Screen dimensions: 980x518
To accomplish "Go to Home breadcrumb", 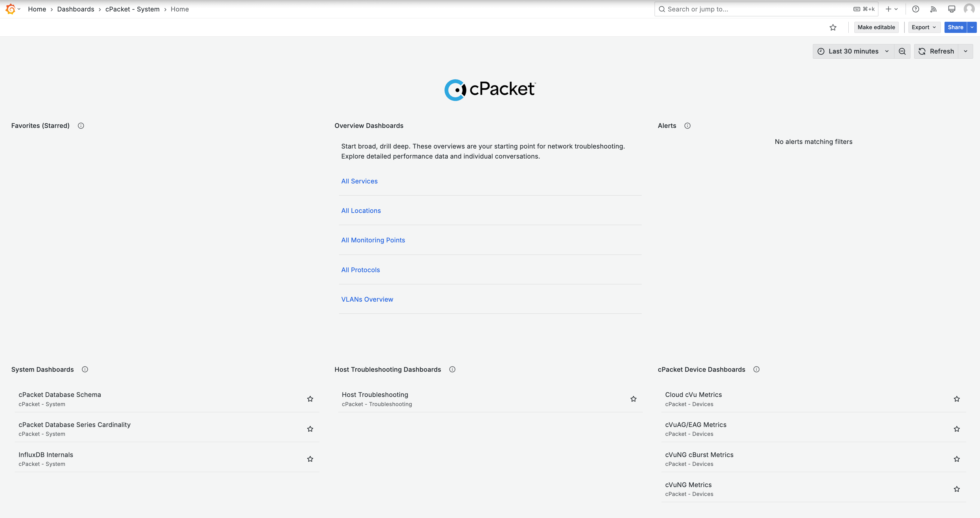I will point(37,9).
